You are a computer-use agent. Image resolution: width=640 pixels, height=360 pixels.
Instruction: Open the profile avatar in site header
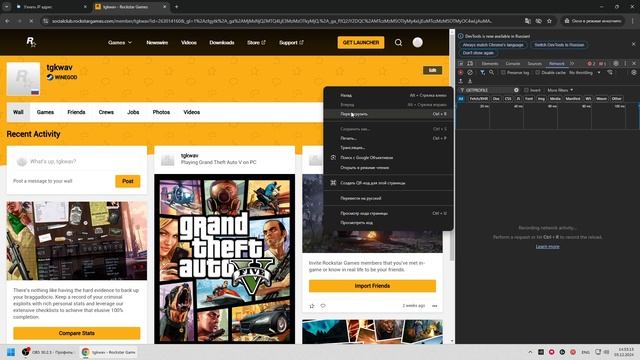418,42
